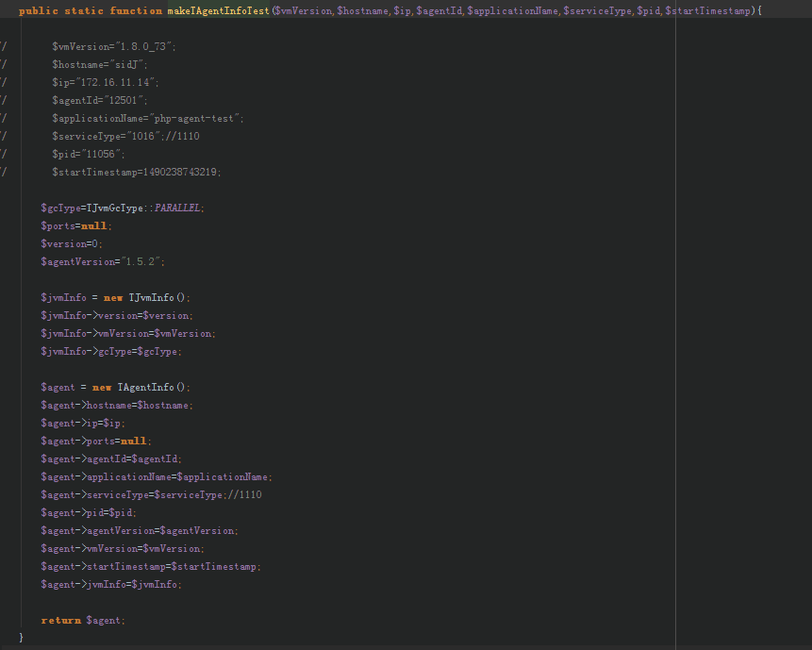
Task: Click the "1.5.2" agent version string
Action: click(x=142, y=261)
